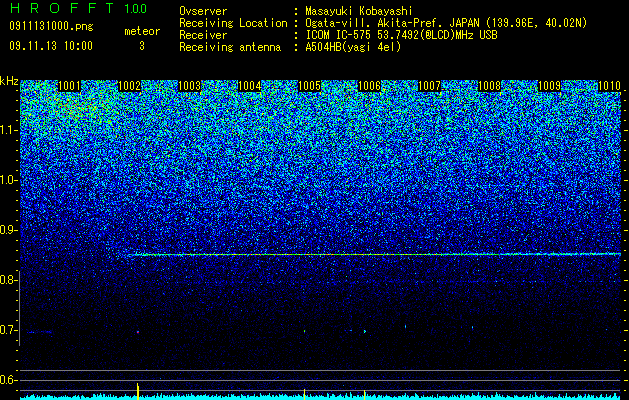Click the 0911131000.png filename text

(x=51, y=26)
